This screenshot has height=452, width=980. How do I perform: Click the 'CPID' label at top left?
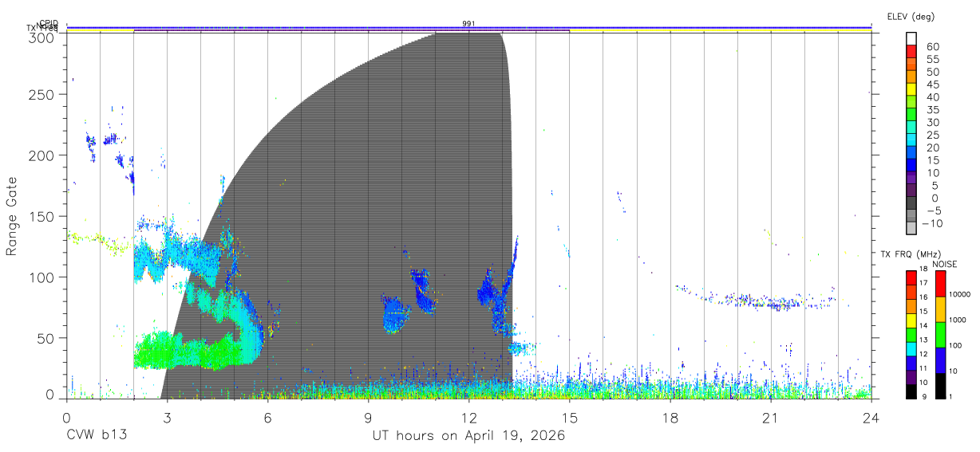click(x=49, y=23)
